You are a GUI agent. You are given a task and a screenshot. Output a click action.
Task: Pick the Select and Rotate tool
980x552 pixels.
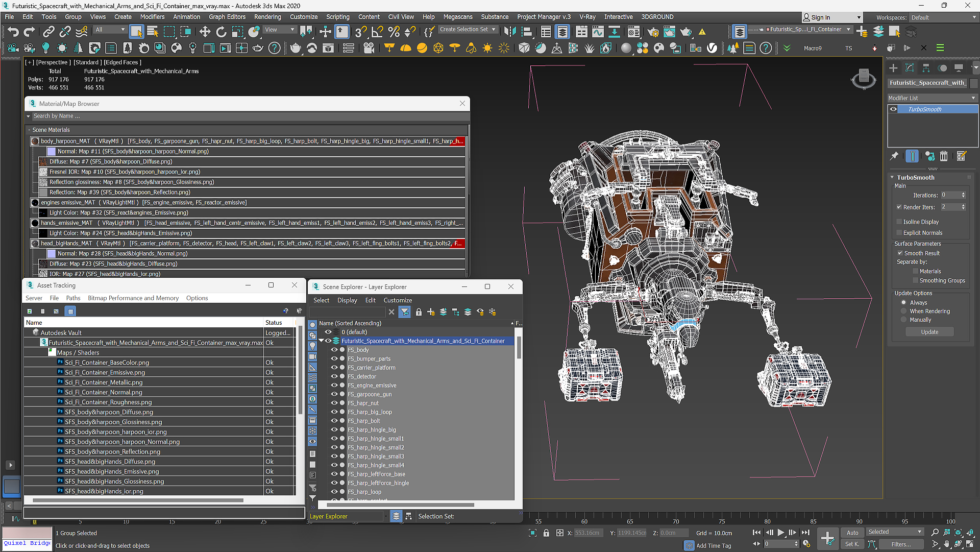(x=221, y=32)
